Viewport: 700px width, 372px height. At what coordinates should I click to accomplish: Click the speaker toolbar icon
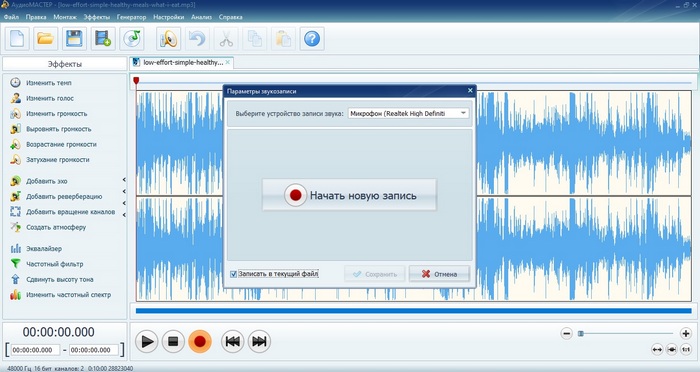click(168, 39)
